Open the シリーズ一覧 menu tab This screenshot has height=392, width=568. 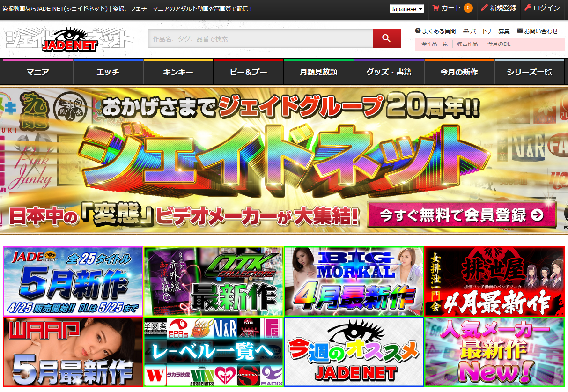(x=530, y=72)
